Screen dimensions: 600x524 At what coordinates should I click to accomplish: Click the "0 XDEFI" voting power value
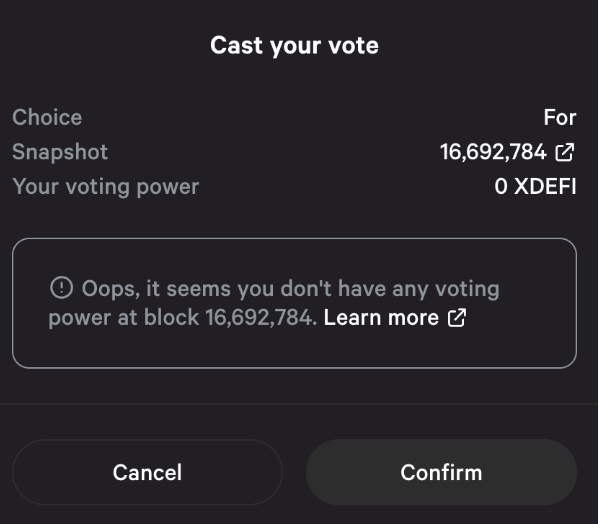tap(535, 186)
